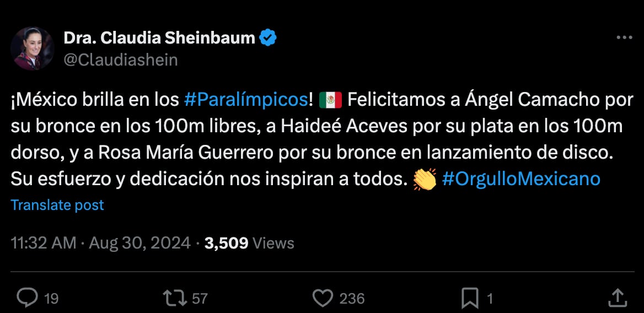The width and height of the screenshot is (644, 313).
Task: Click the bookmark count of 1
Action: [x=490, y=299]
